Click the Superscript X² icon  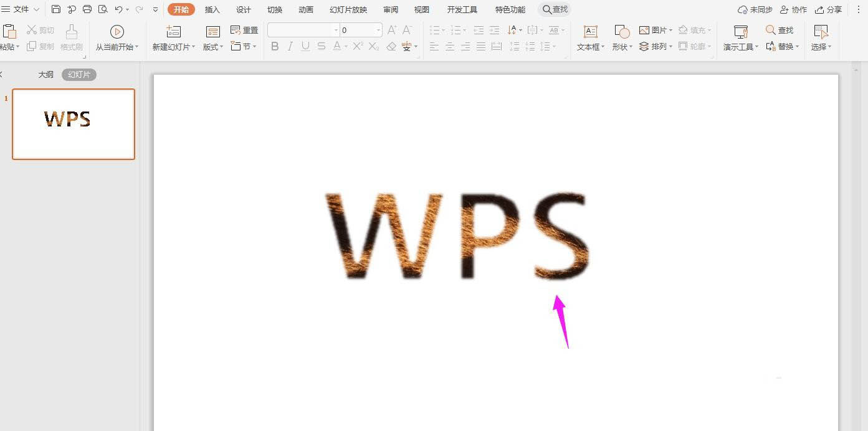point(358,47)
